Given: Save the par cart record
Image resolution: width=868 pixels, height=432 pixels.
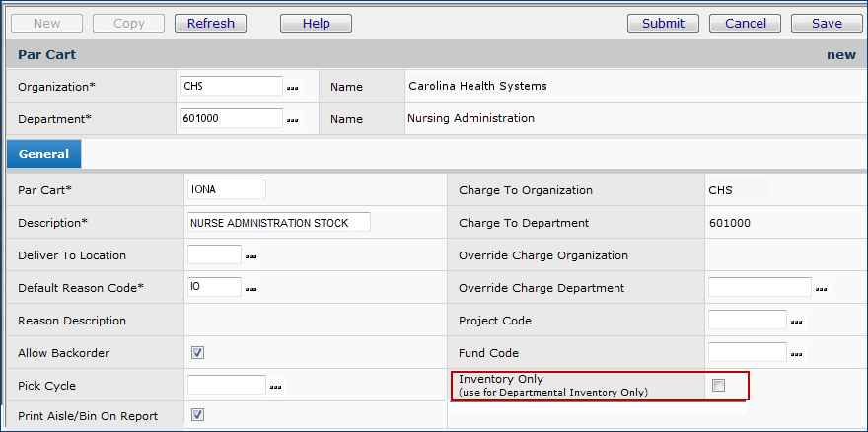Looking at the screenshot, I should (827, 23).
